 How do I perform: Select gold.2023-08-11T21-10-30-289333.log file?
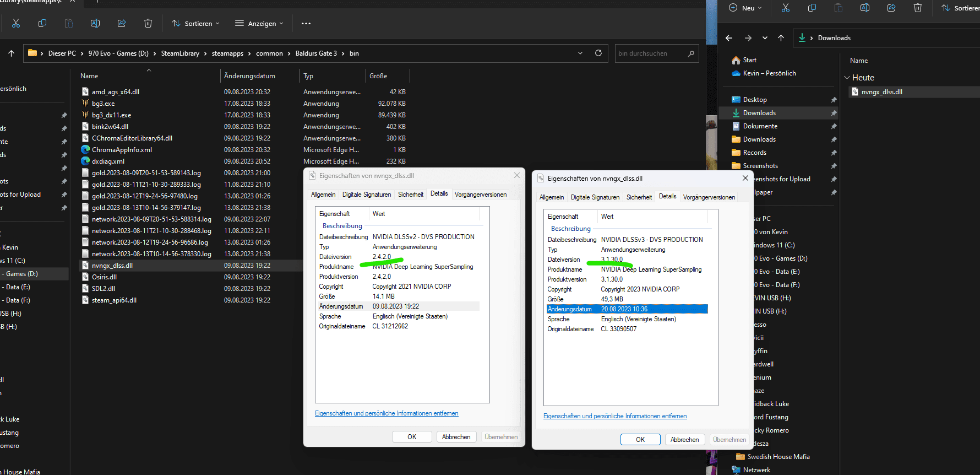(146, 185)
